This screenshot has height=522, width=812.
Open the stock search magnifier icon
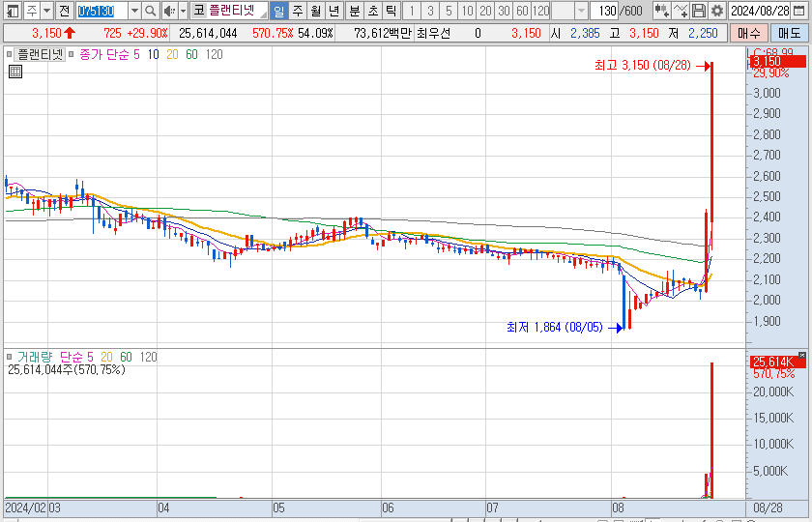tap(150, 11)
